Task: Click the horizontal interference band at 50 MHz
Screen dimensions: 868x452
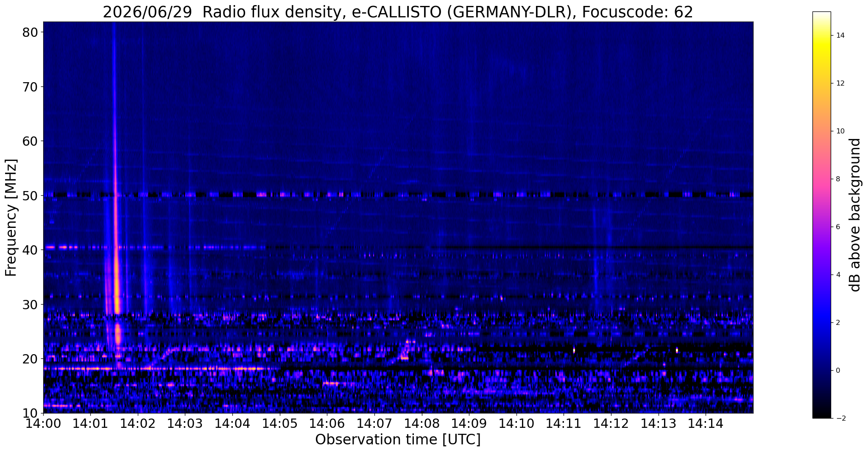Action: (x=398, y=195)
